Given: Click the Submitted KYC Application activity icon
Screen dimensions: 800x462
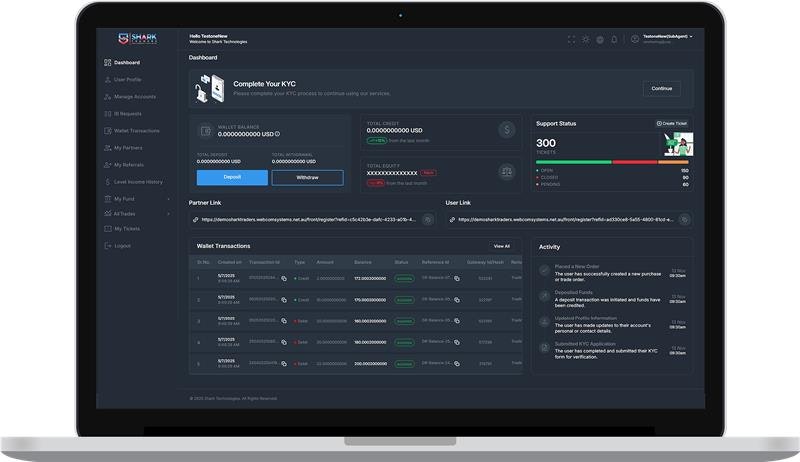Looking at the screenshot, I should (544, 348).
